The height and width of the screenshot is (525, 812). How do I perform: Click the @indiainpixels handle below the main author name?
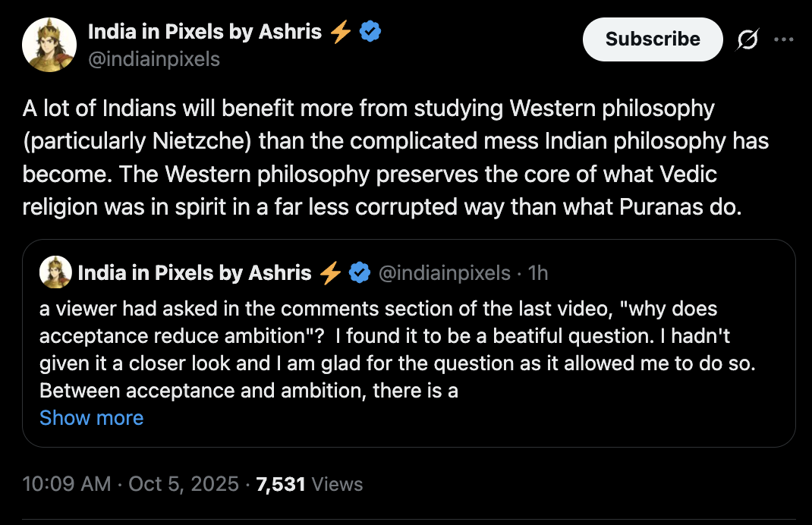coord(154,58)
